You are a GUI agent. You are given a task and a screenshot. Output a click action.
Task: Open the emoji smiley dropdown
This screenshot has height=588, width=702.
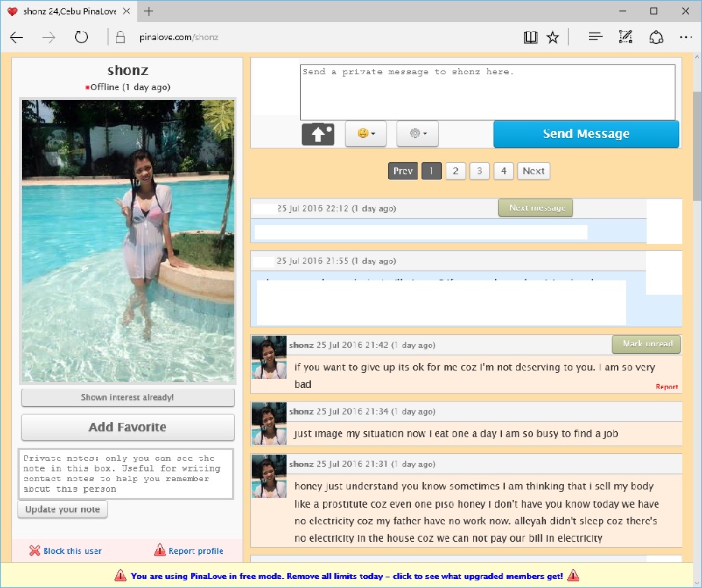[x=365, y=134]
